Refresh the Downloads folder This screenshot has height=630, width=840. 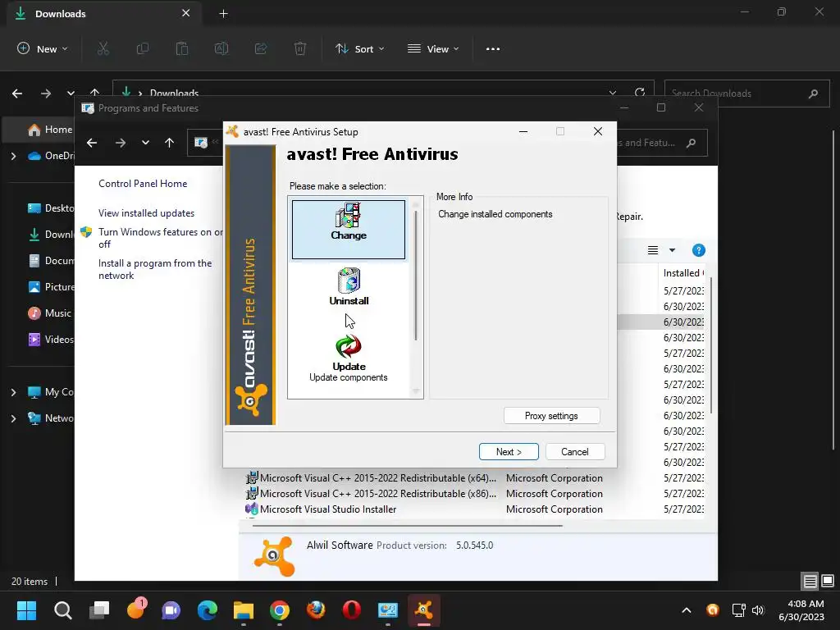pyautogui.click(x=640, y=93)
